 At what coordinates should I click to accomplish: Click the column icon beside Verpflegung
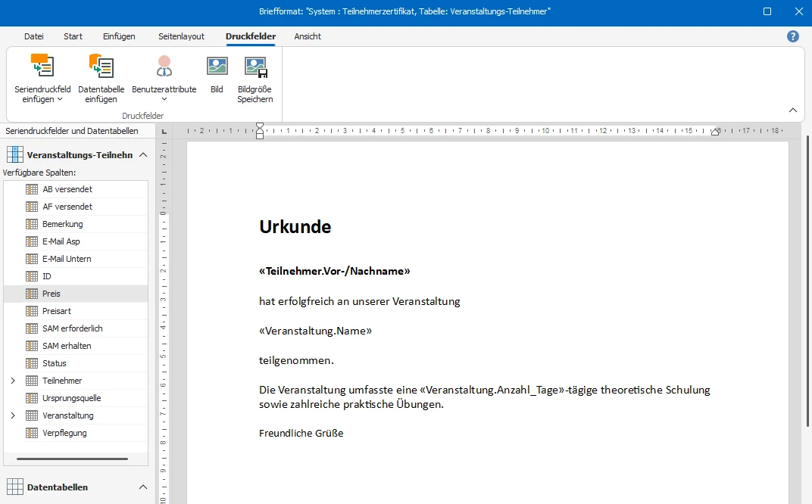pyautogui.click(x=32, y=433)
